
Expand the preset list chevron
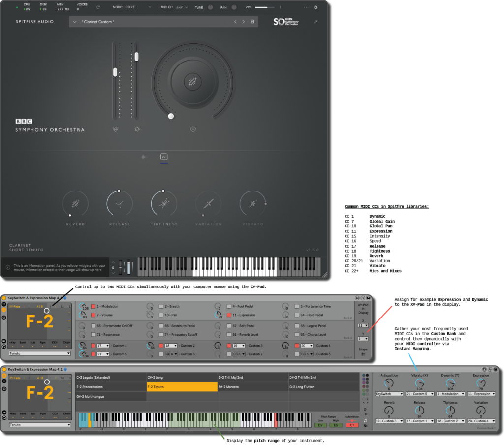(75, 22)
